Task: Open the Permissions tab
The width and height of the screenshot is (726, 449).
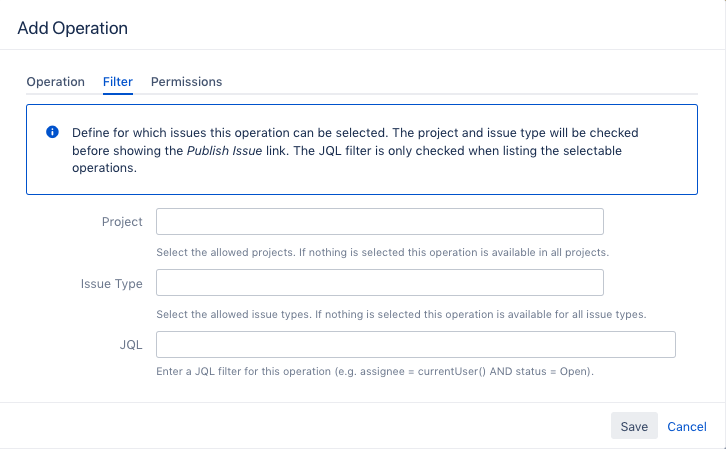Action: [186, 82]
